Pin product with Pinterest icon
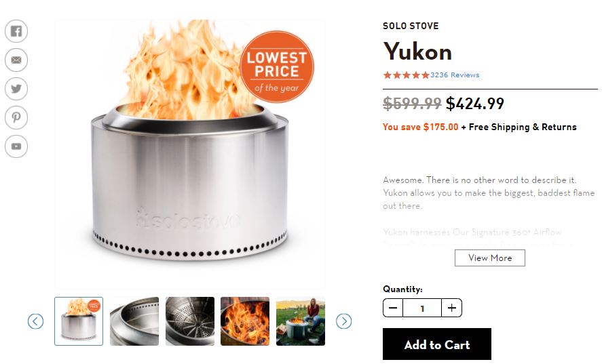The height and width of the screenshot is (364, 602). [x=16, y=117]
